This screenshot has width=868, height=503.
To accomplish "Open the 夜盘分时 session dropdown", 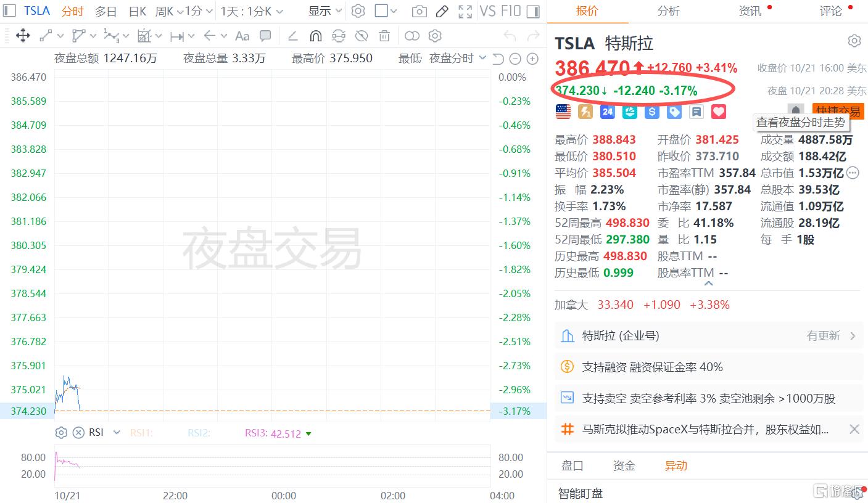I will tap(458, 59).
